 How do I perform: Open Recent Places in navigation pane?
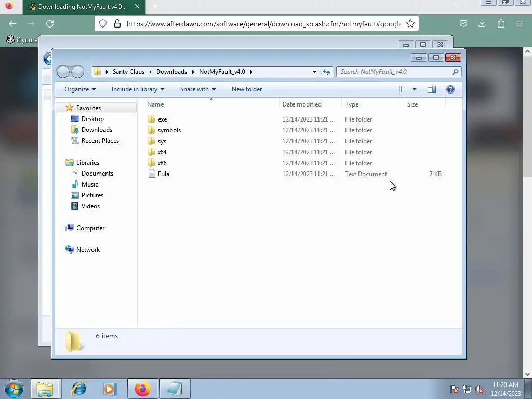pyautogui.click(x=100, y=140)
